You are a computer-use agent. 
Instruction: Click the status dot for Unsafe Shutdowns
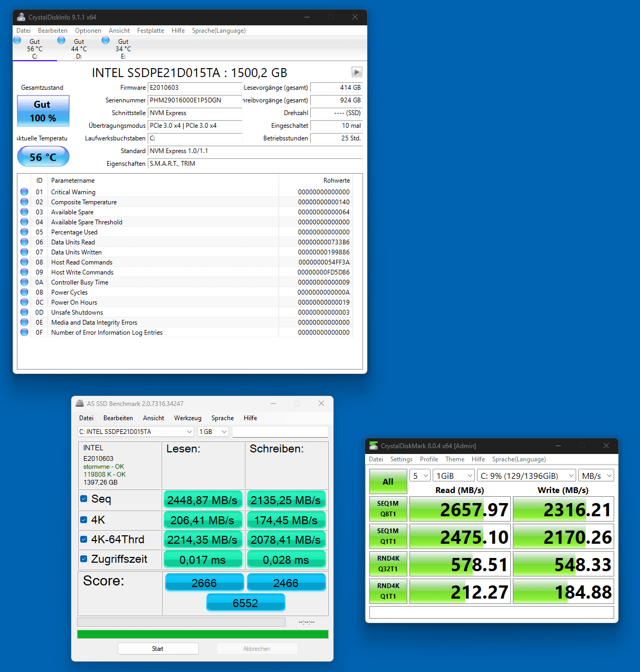point(24,312)
